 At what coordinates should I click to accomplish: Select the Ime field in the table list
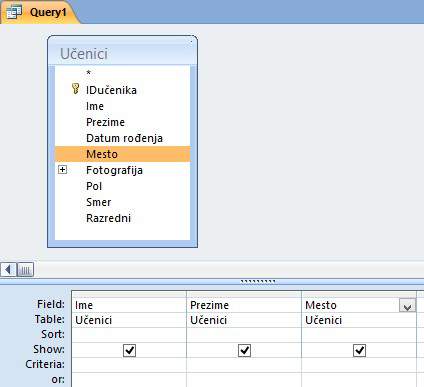(x=122, y=106)
